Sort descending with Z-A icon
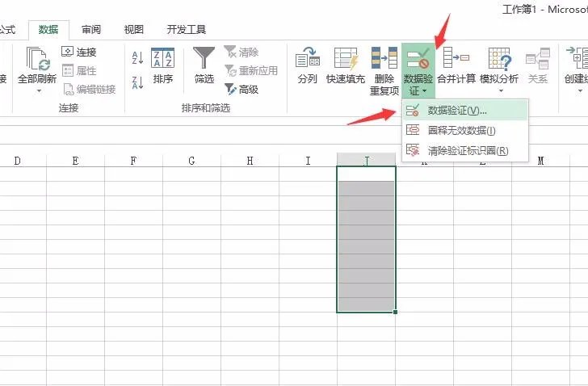Image resolution: width=588 pixels, height=386 pixels. 137,82
